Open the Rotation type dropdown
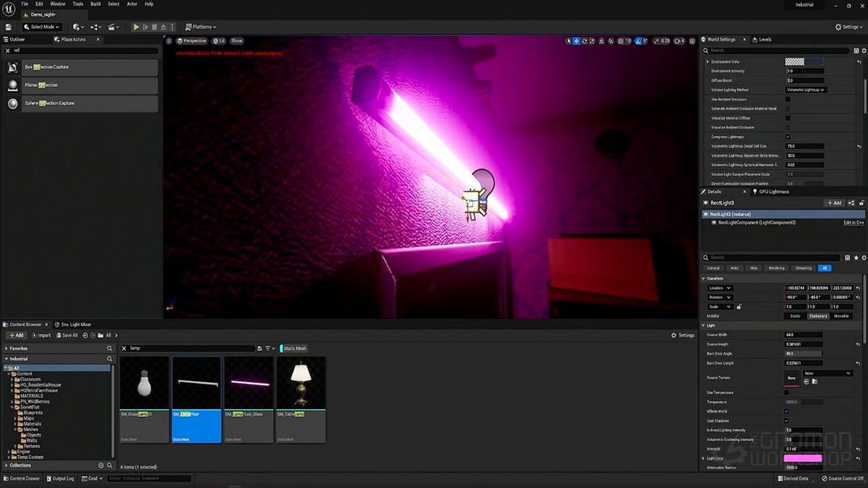 [x=720, y=297]
